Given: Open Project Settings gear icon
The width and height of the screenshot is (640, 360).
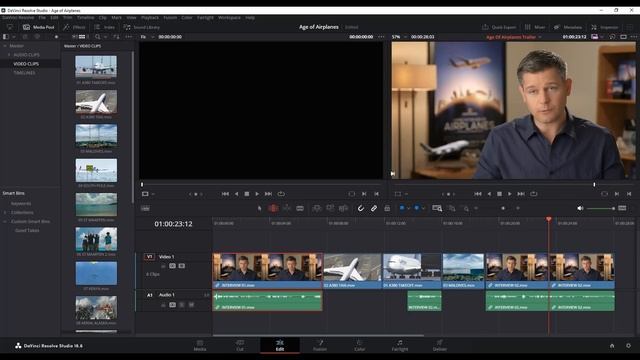Looking at the screenshot, I should 628,345.
